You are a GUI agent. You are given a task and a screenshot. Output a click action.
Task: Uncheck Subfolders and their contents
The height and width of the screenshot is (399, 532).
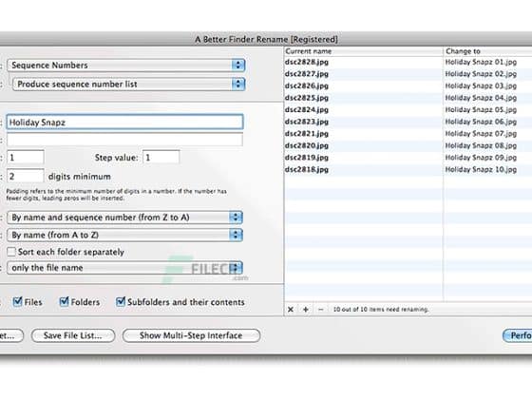(121, 302)
